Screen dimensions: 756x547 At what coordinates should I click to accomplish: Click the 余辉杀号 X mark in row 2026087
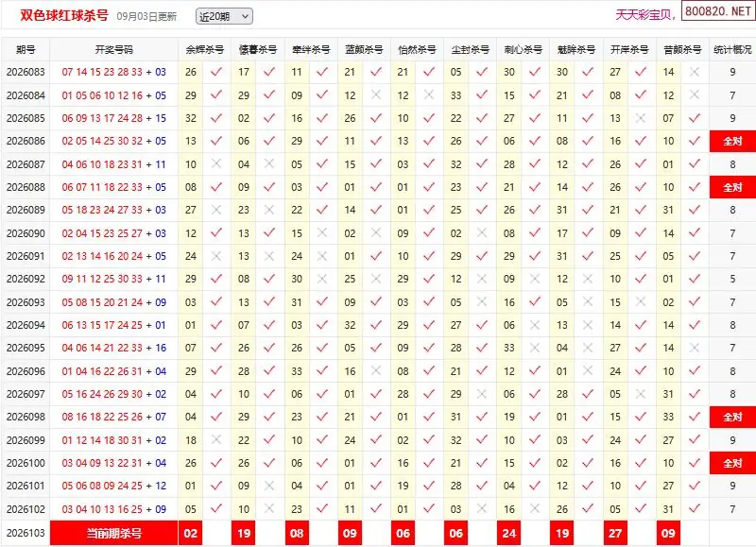tap(216, 163)
